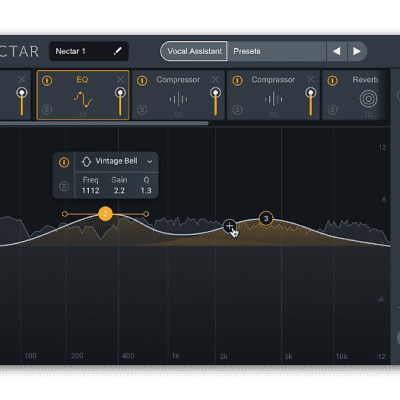400x400 pixels.
Task: Click the left Q bandwidth handle of node 2
Action: (65, 214)
